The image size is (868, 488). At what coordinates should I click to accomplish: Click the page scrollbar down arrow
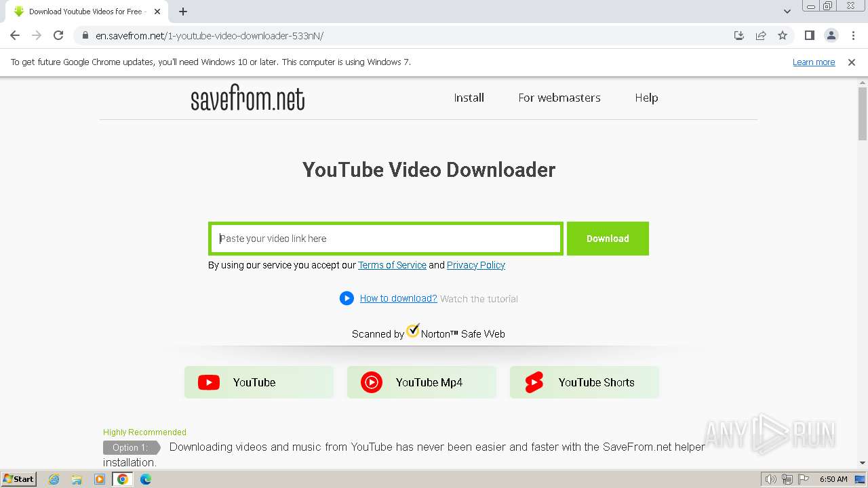tap(863, 463)
